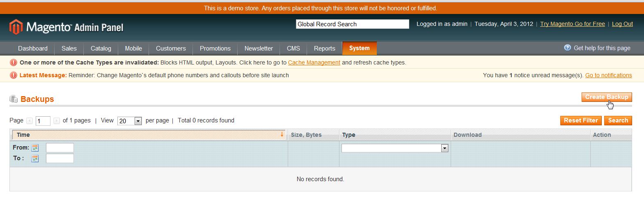The height and width of the screenshot is (205, 644).
Task: Click the Reset Filter button
Action: click(581, 120)
